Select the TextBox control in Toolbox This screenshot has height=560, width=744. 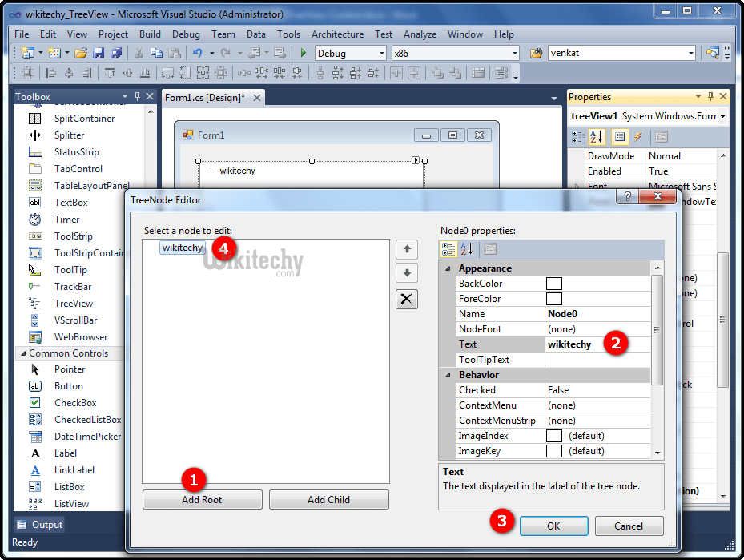click(x=71, y=203)
